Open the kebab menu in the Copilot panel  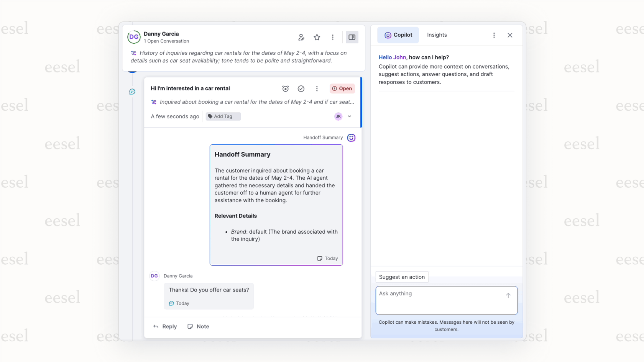coord(494,35)
